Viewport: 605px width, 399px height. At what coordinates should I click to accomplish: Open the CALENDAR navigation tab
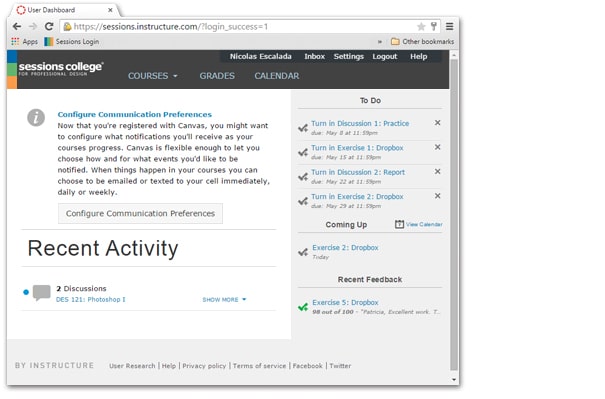click(277, 76)
